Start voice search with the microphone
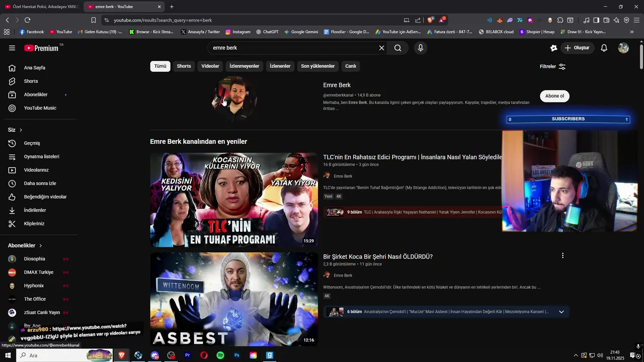644x362 pixels. 421,48
